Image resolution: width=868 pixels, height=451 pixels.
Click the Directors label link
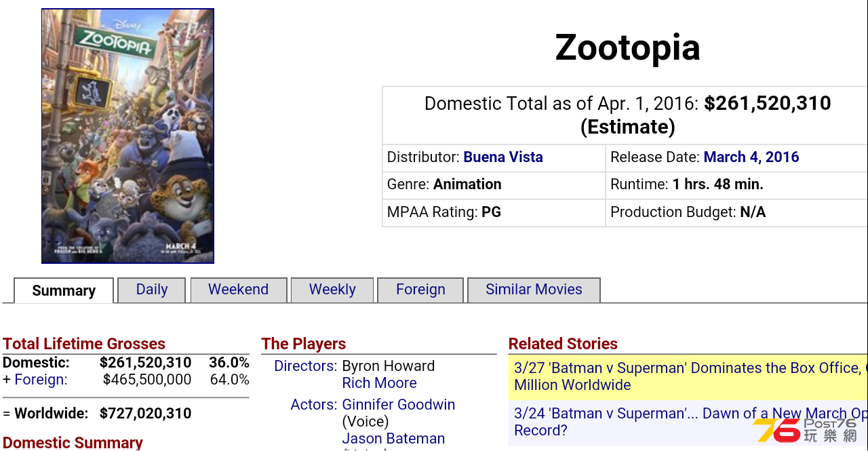tap(305, 366)
